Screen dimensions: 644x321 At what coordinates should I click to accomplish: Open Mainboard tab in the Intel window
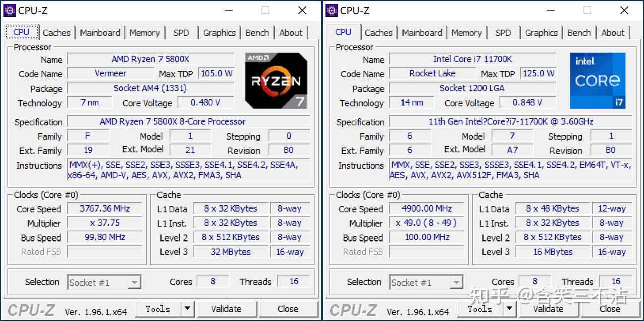422,33
